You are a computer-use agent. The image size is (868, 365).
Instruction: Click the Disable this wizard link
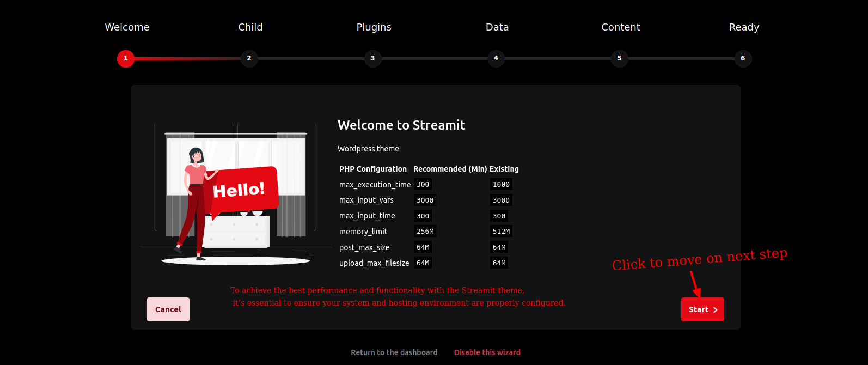487,352
